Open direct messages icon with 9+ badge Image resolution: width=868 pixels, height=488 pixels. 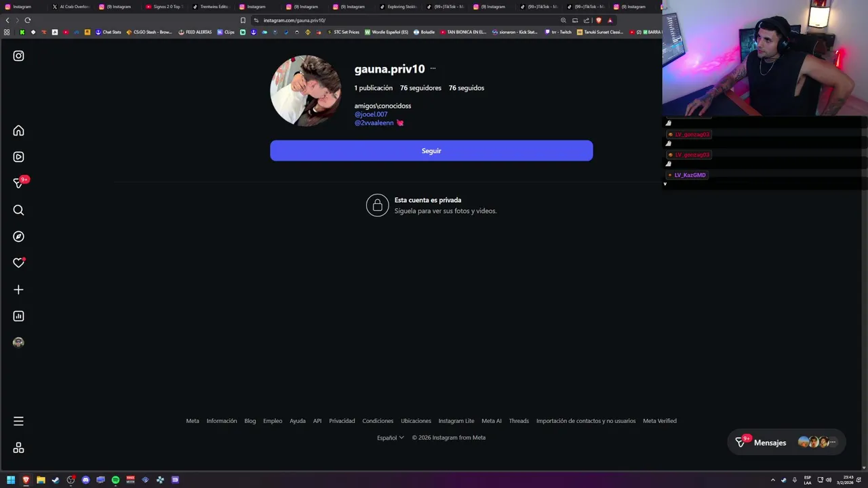pyautogui.click(x=19, y=183)
